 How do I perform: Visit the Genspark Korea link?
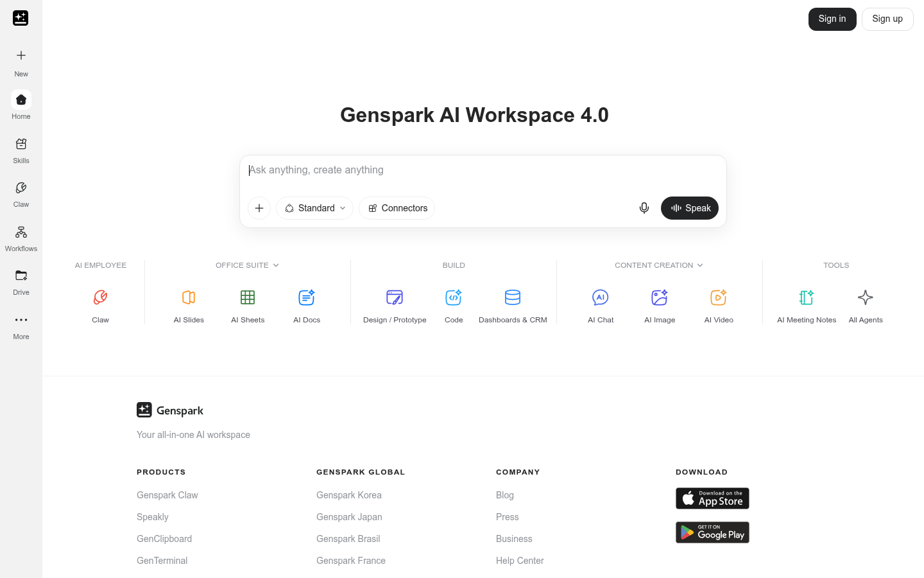349,495
